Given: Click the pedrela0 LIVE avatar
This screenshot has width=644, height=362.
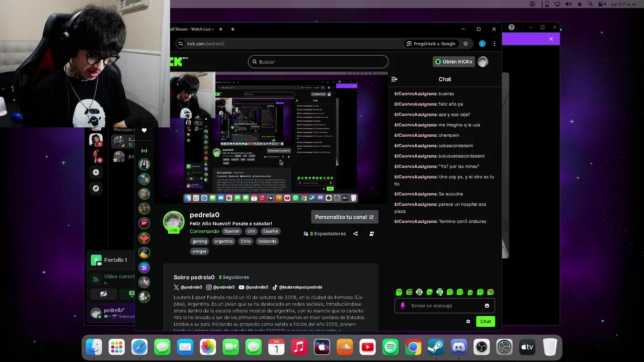Looking at the screenshot, I should pyautogui.click(x=174, y=222).
